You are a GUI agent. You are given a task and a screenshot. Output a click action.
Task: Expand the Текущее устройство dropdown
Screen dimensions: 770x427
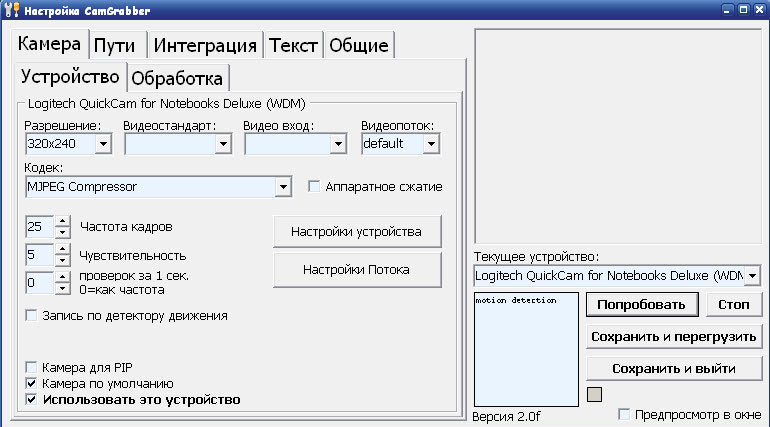(x=752, y=276)
